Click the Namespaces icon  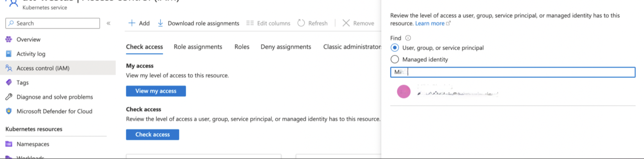click(9, 144)
